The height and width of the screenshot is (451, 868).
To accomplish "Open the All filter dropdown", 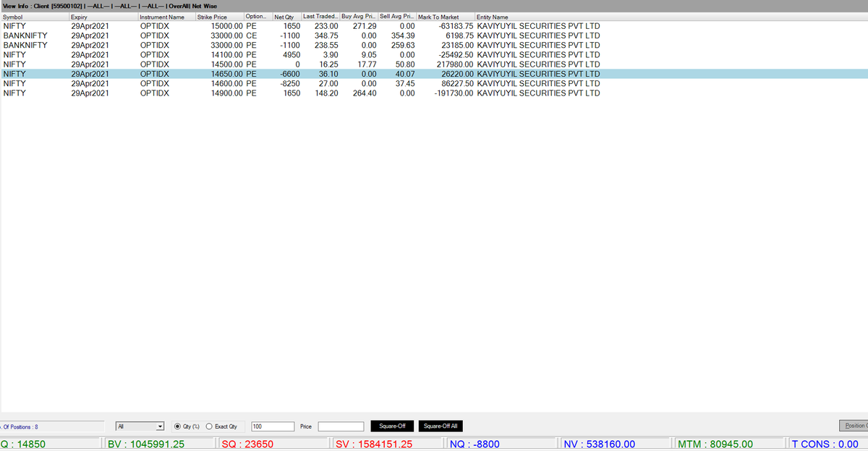I will point(140,426).
